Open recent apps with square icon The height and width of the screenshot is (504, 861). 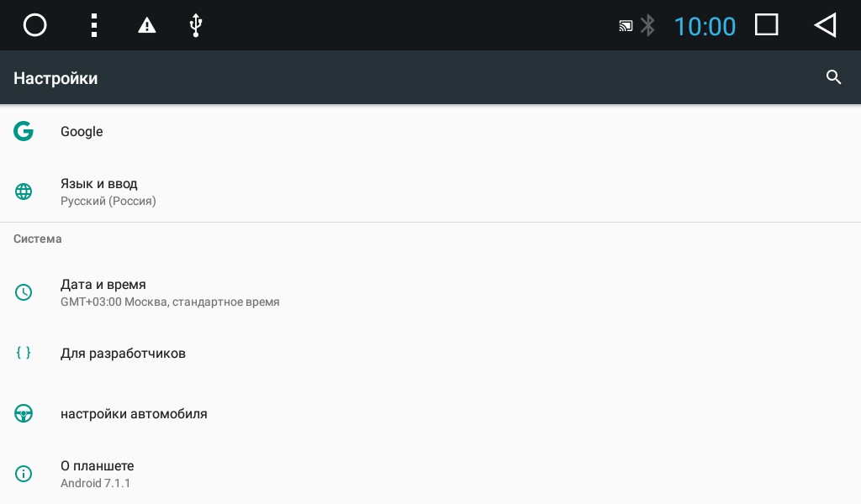point(766,24)
